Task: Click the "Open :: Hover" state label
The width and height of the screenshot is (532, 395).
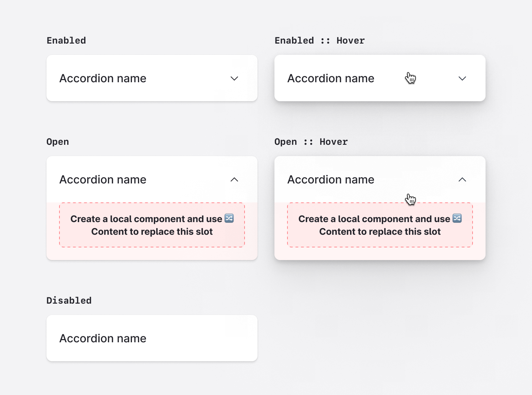Action: (x=311, y=142)
